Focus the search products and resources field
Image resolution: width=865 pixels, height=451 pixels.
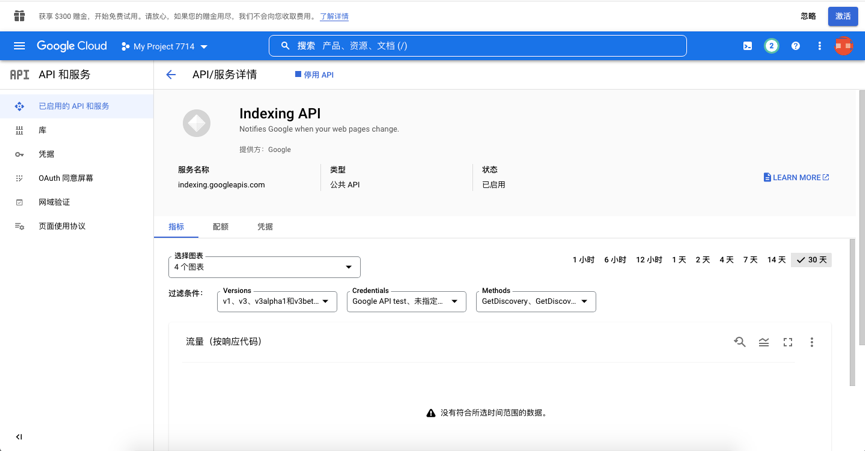478,46
